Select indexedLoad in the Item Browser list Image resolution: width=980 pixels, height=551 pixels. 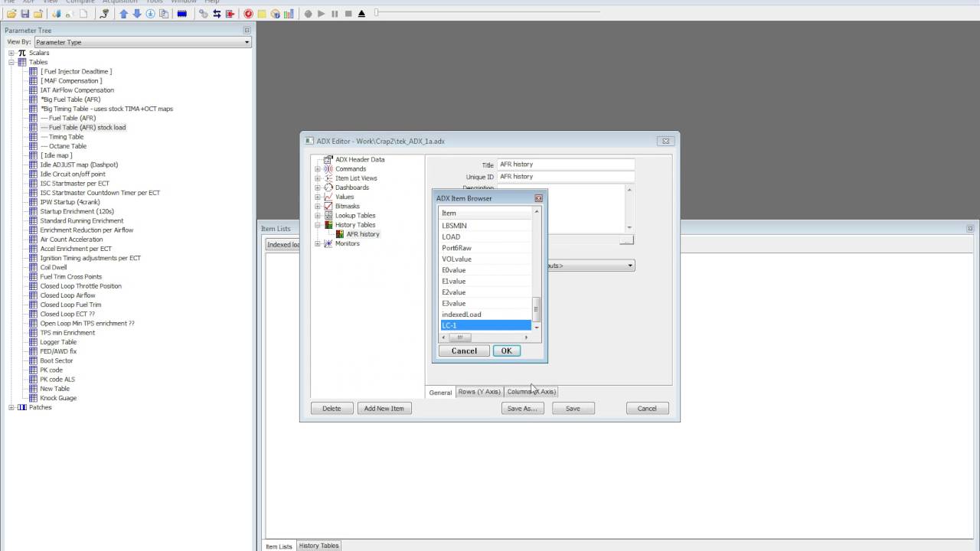tap(485, 315)
